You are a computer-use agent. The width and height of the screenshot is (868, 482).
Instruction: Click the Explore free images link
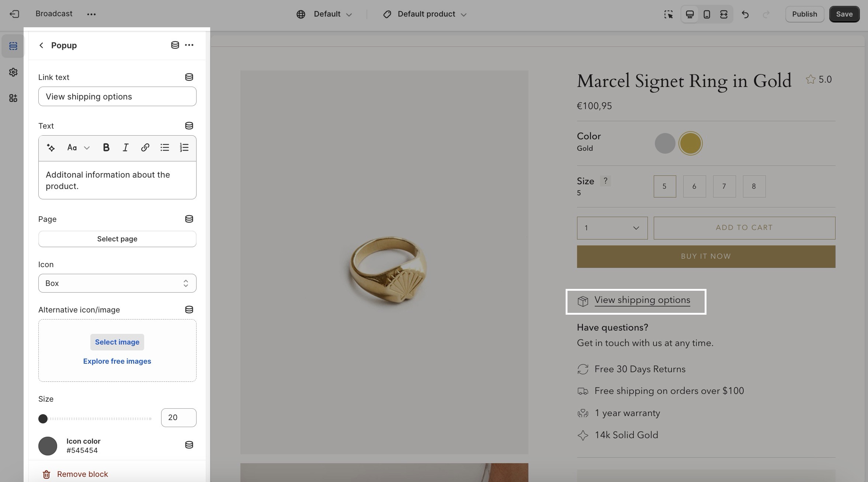tap(117, 361)
